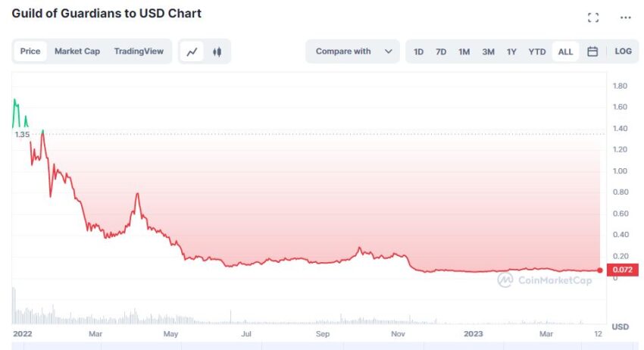This screenshot has width=644, height=350.
Task: Toggle LOG scale on the chart
Action: point(623,52)
